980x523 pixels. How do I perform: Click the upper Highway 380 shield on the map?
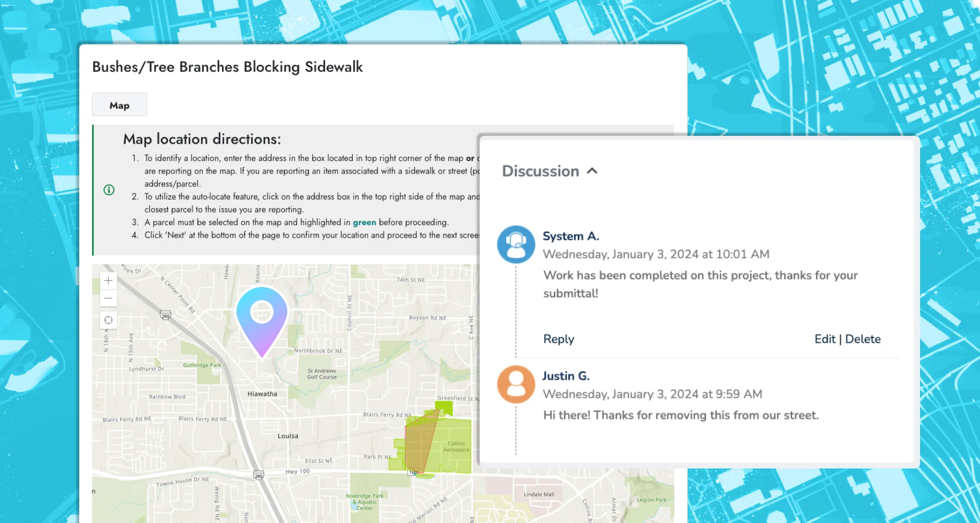coord(165,315)
